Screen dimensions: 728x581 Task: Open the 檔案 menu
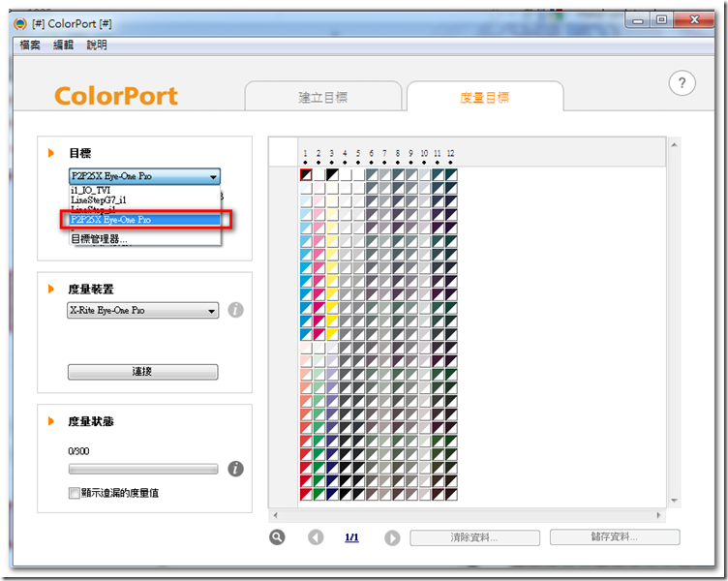(30, 46)
